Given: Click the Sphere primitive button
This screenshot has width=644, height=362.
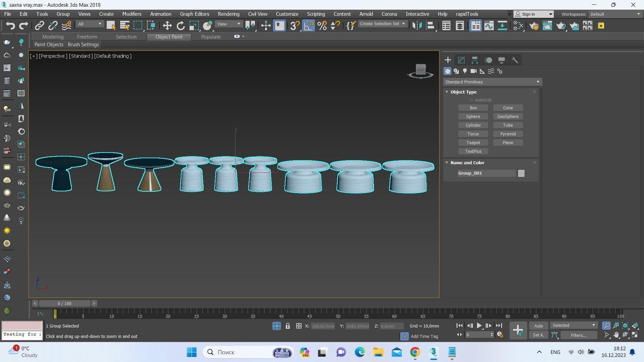Looking at the screenshot, I should pyautogui.click(x=473, y=117).
